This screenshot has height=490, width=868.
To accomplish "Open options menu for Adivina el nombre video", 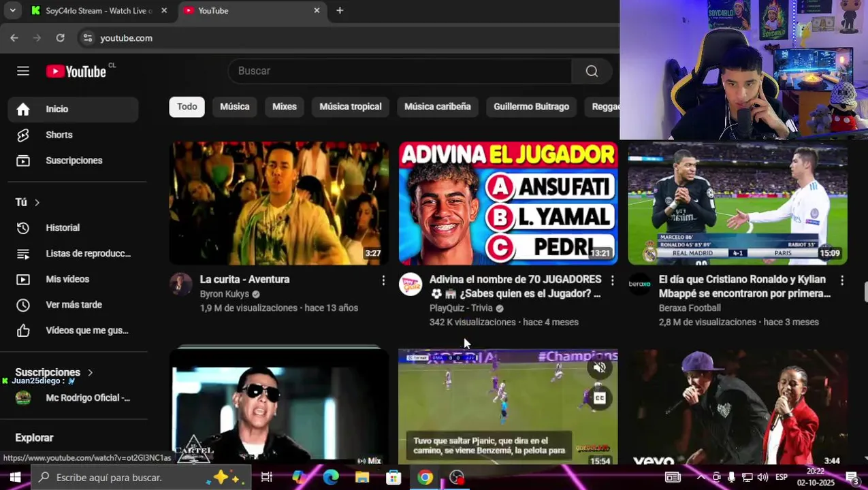I will (x=613, y=280).
